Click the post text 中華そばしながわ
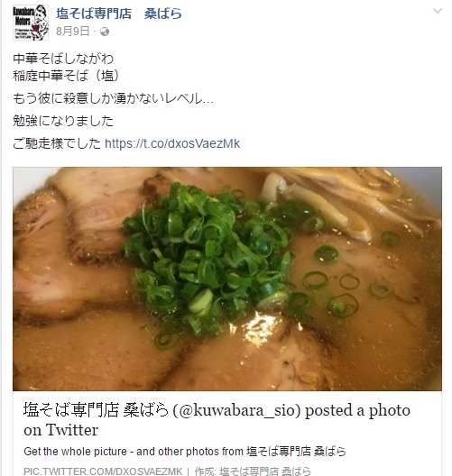 click(63, 59)
